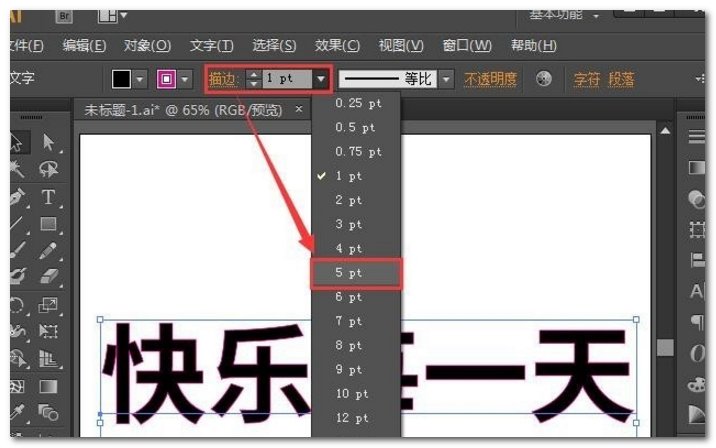Image resolution: width=716 pixels, height=448 pixels.
Task: Open the Transparency panel icon in right dock
Action: click(x=696, y=199)
